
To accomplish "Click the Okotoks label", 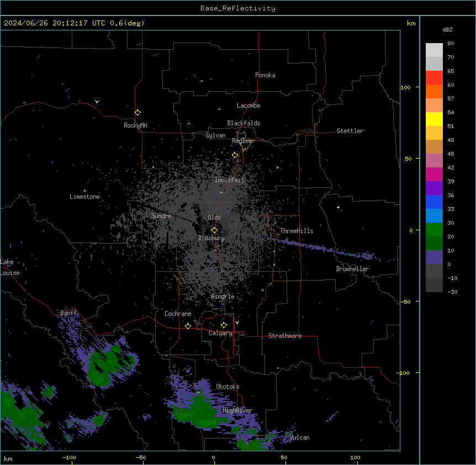I will coord(228,387).
